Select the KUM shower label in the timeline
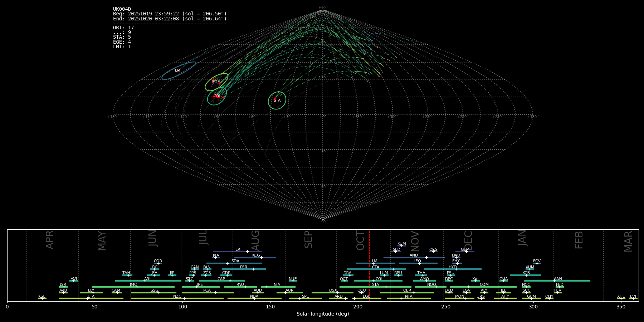Screen dimensions: 644x322 [x=402, y=244]
